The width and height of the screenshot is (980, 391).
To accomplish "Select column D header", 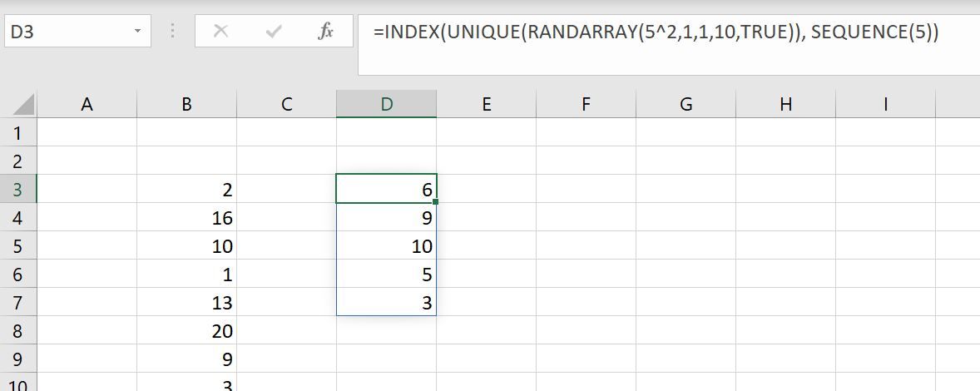I will tap(386, 104).
